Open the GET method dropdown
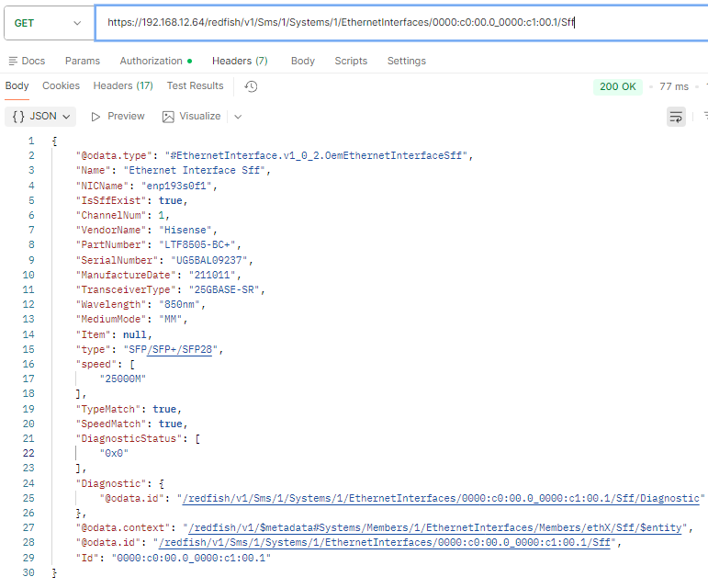 (x=48, y=23)
